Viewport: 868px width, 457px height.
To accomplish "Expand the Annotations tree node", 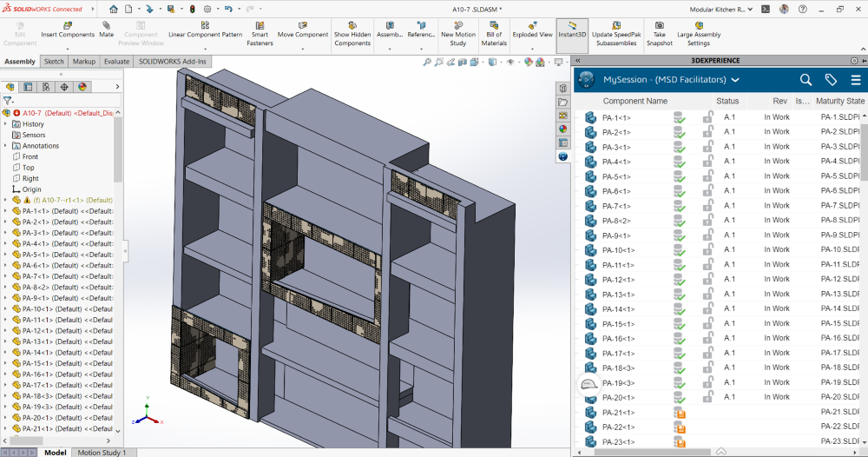I will point(5,146).
